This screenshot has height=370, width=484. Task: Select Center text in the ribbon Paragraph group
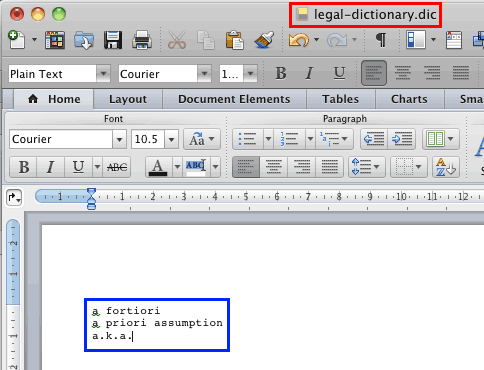(274, 167)
